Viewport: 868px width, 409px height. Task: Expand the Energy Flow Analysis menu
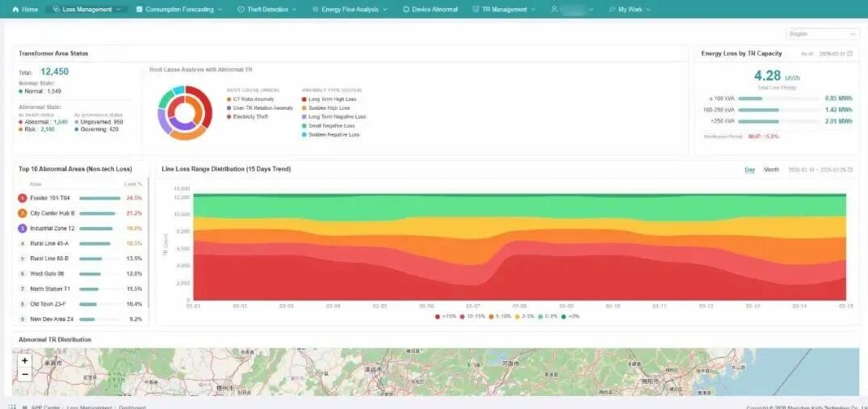pyautogui.click(x=350, y=10)
